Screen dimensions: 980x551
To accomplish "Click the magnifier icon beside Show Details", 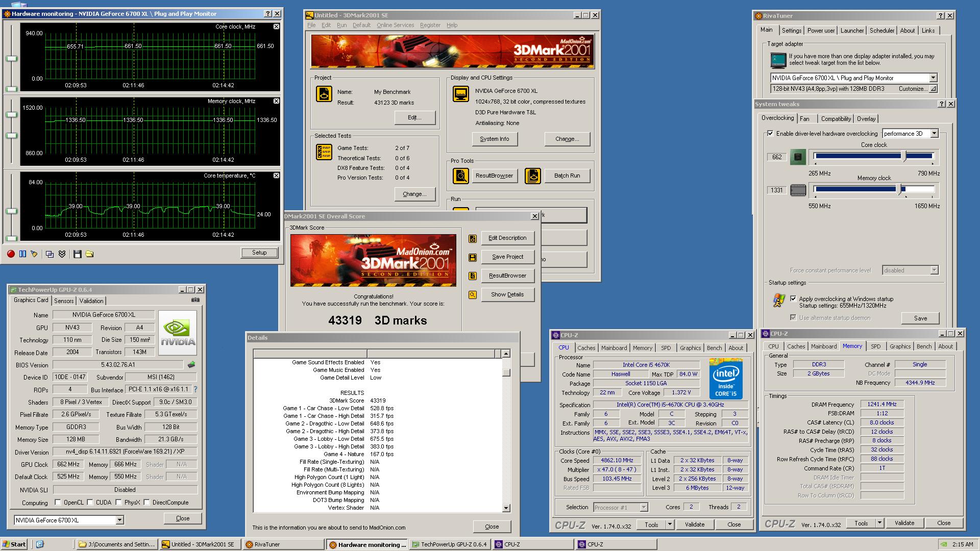I will (x=473, y=294).
